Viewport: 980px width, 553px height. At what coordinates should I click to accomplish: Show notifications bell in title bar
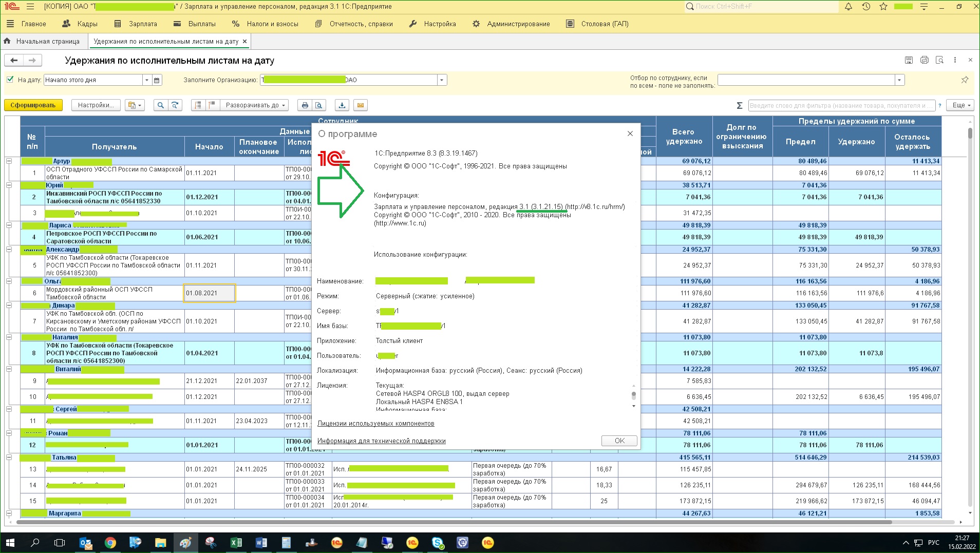[x=849, y=7]
